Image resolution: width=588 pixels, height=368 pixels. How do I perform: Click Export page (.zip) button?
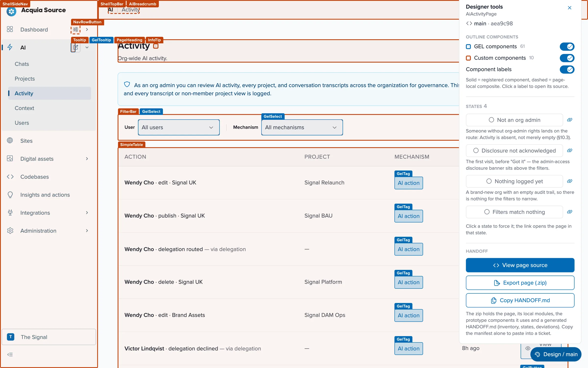520,283
